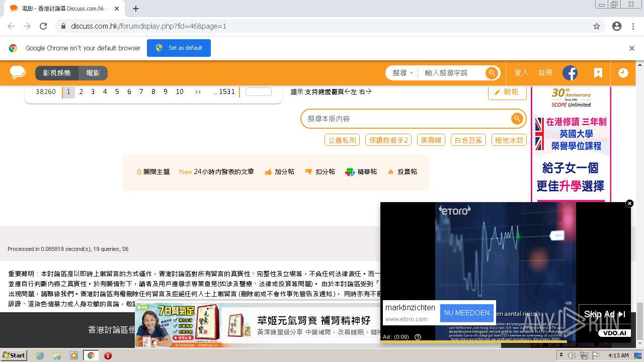
Task: Click the 投票帖 poll legend
Action: click(402, 172)
